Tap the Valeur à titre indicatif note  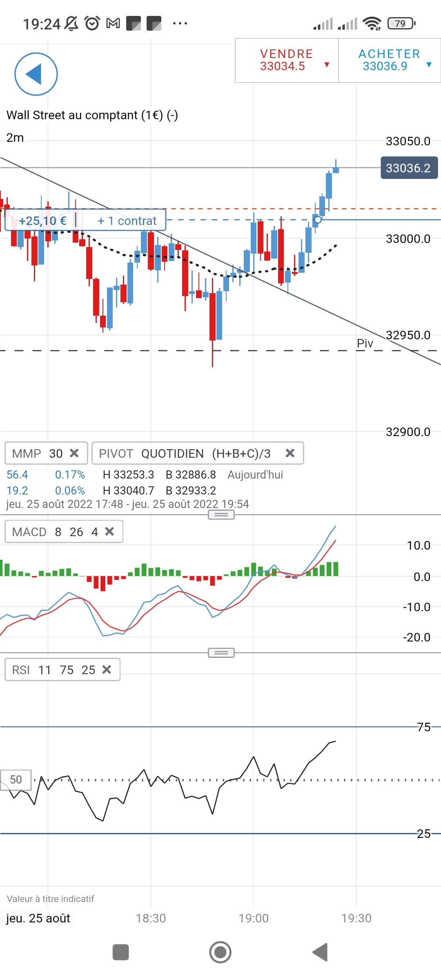tap(50, 899)
